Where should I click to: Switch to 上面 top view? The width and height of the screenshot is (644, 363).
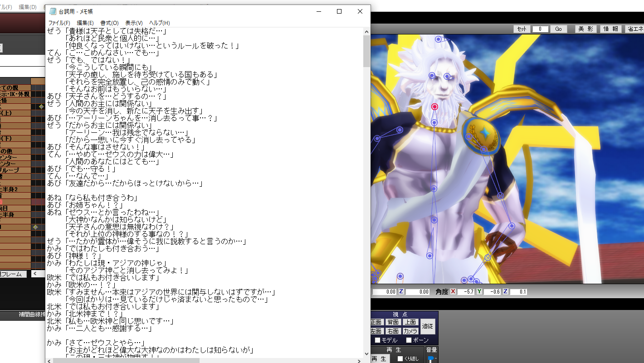tap(410, 322)
